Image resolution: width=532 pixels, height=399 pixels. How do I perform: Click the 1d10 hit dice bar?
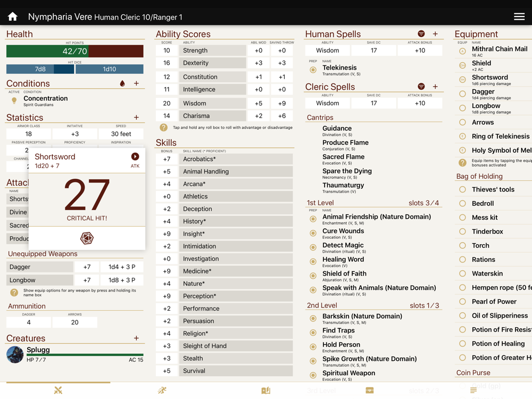(109, 69)
